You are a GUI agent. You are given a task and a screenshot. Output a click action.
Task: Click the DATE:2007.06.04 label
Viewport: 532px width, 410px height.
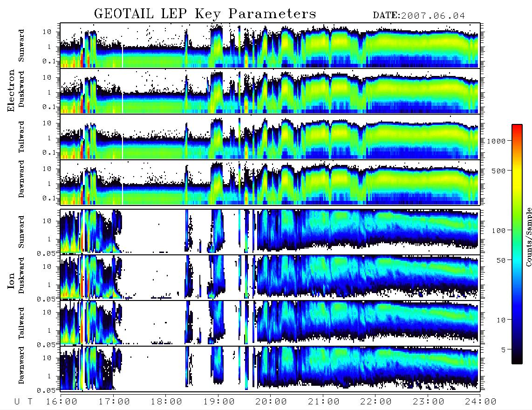click(x=419, y=16)
